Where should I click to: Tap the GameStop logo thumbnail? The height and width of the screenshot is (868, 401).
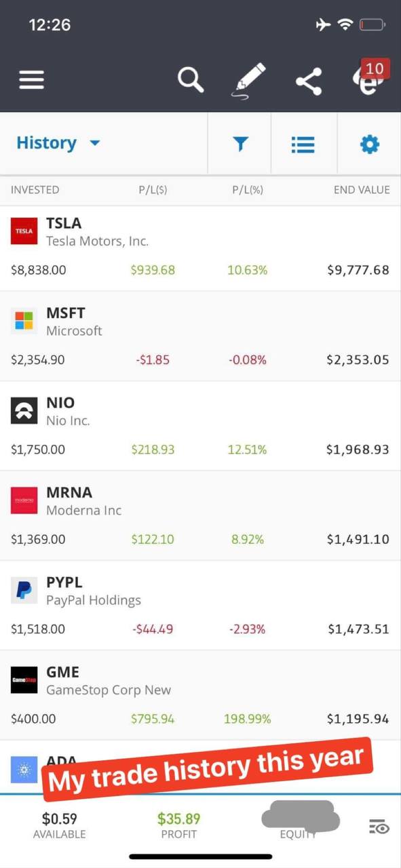[x=24, y=679]
